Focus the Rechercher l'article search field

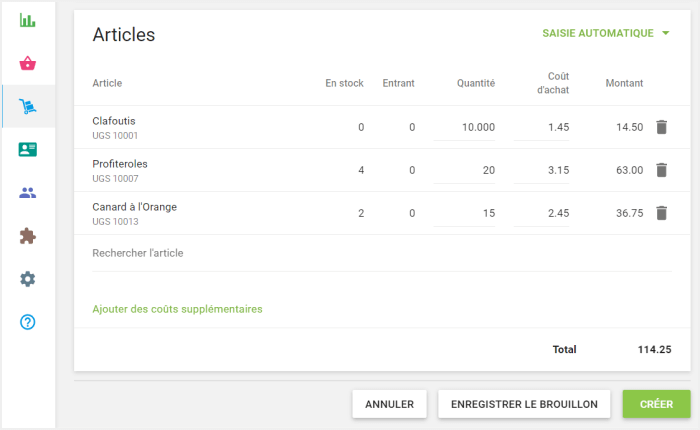[x=380, y=253]
